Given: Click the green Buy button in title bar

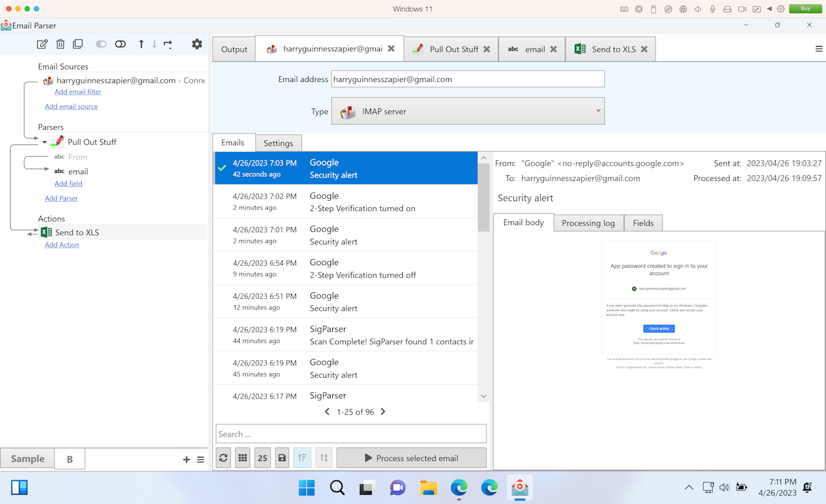Looking at the screenshot, I should (807, 9).
